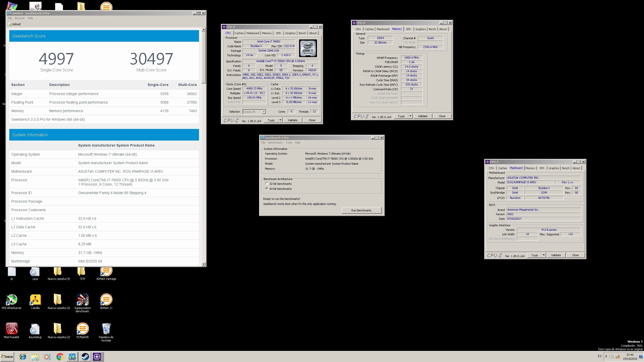Open Help menu in Geekbench results window
The height and width of the screenshot is (362, 644).
[30, 18]
